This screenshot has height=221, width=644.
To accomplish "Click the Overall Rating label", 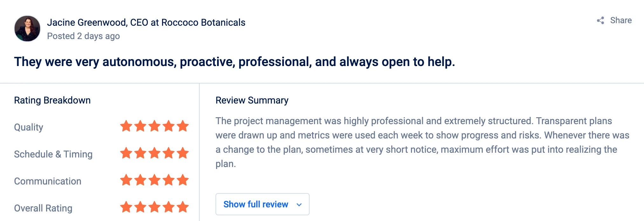I will point(43,208).
